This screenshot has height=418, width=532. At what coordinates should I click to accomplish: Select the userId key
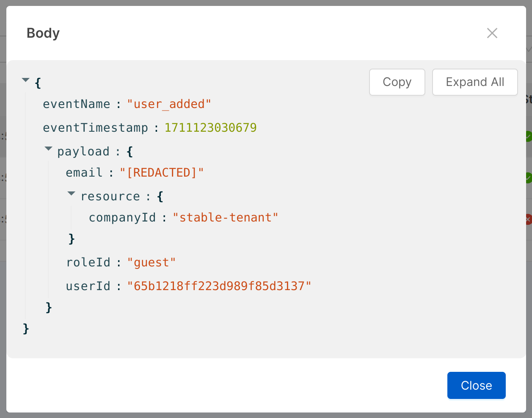coord(88,286)
